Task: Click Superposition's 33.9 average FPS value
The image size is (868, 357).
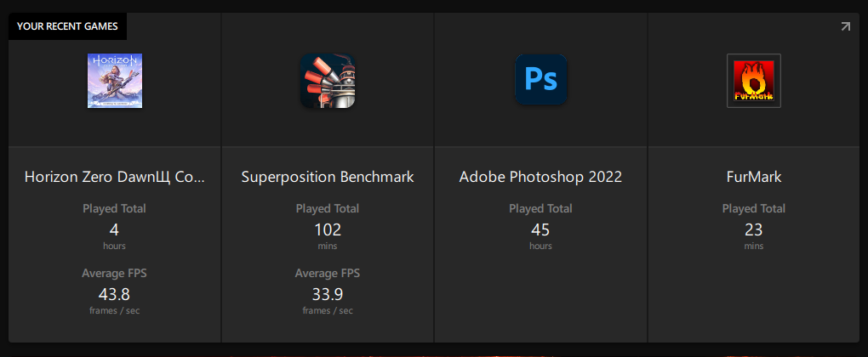Action: (x=328, y=294)
